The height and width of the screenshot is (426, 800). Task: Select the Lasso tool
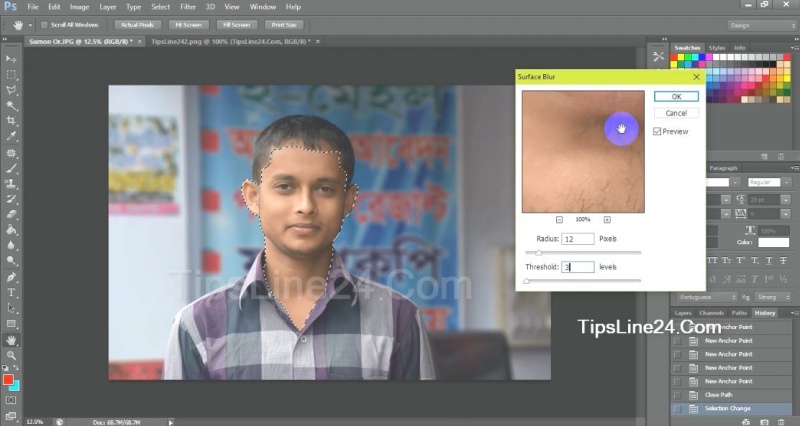(11, 90)
